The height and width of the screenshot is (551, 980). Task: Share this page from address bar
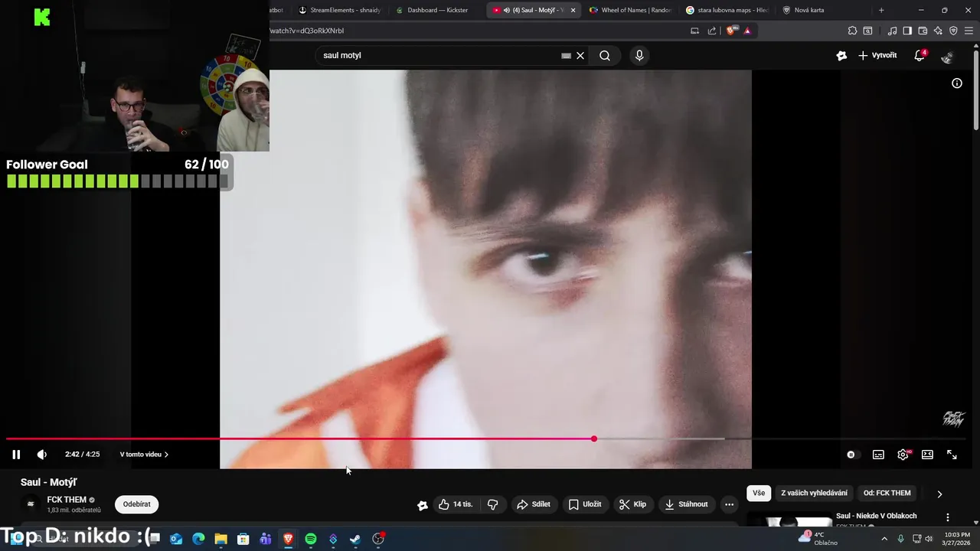[x=712, y=31]
